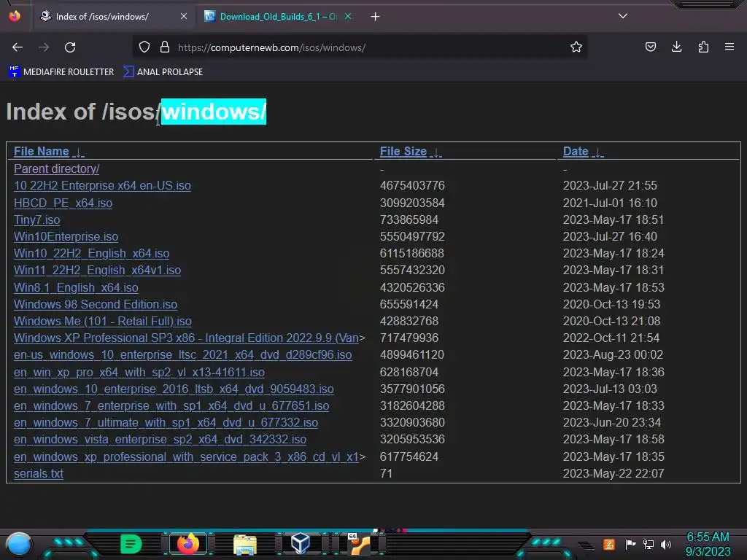
Task: Sort listing by Date
Action: coord(576,152)
